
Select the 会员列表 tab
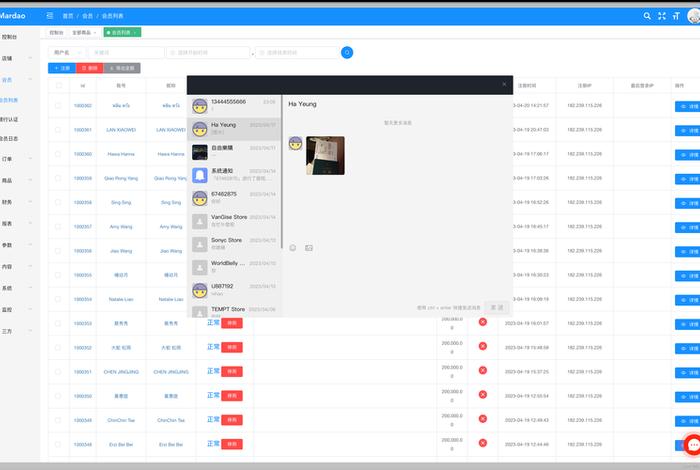pos(121,33)
